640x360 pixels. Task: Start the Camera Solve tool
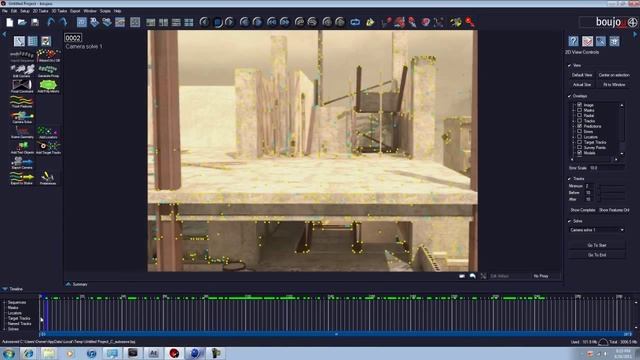22,117
